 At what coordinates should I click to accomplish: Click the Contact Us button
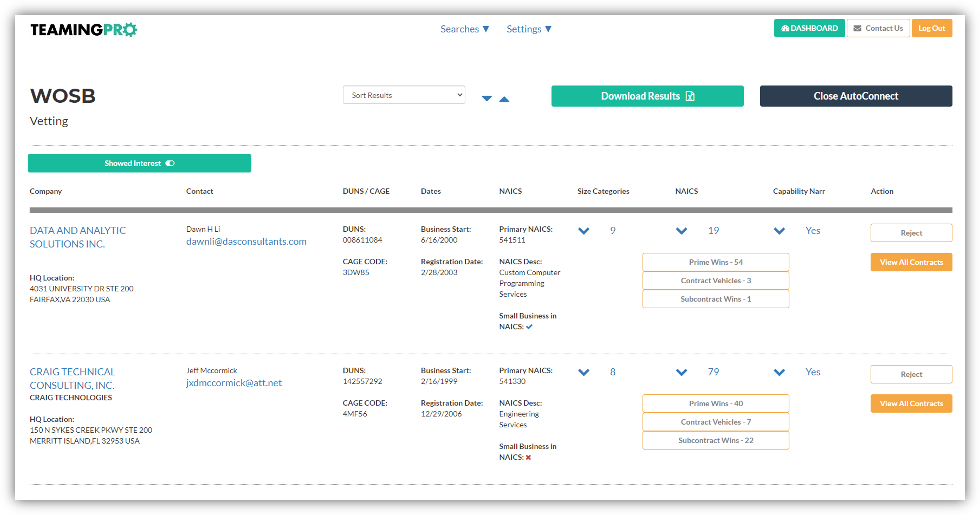click(x=878, y=28)
